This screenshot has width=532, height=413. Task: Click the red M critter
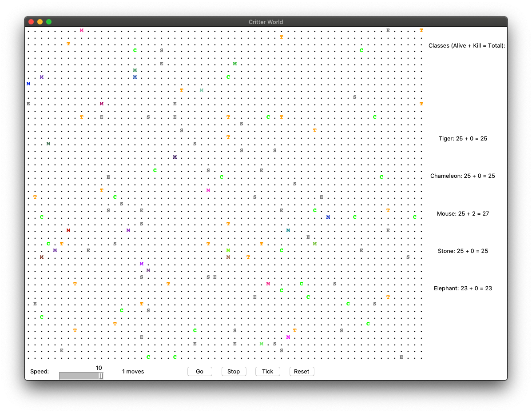click(68, 231)
